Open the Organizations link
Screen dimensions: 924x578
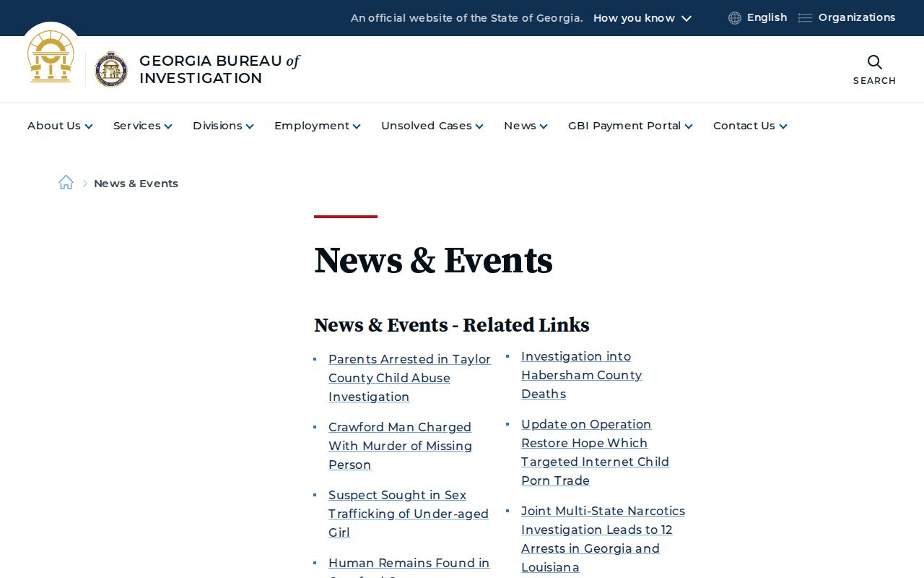[857, 17]
